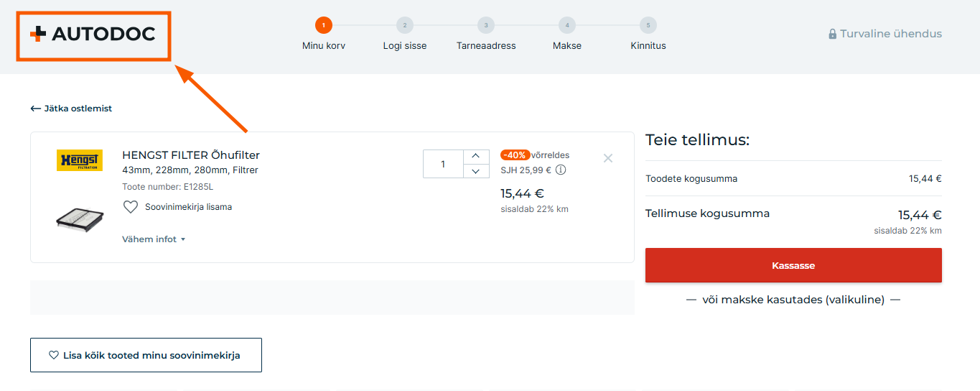Screen dimensions: 980x391
Task: Decrease quantity with the down arrow
Action: click(476, 171)
